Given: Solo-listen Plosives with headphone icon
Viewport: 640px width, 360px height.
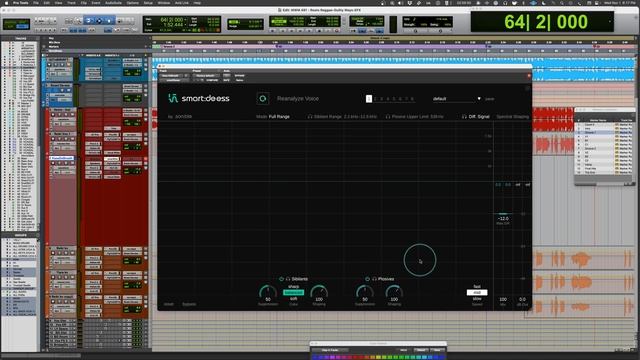Looking at the screenshot, I should click(x=374, y=279).
